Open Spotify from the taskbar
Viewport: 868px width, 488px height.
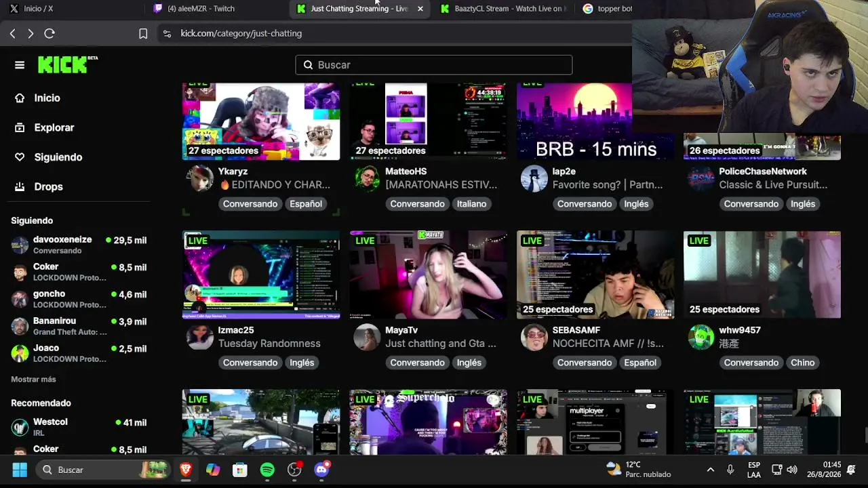[x=267, y=470]
